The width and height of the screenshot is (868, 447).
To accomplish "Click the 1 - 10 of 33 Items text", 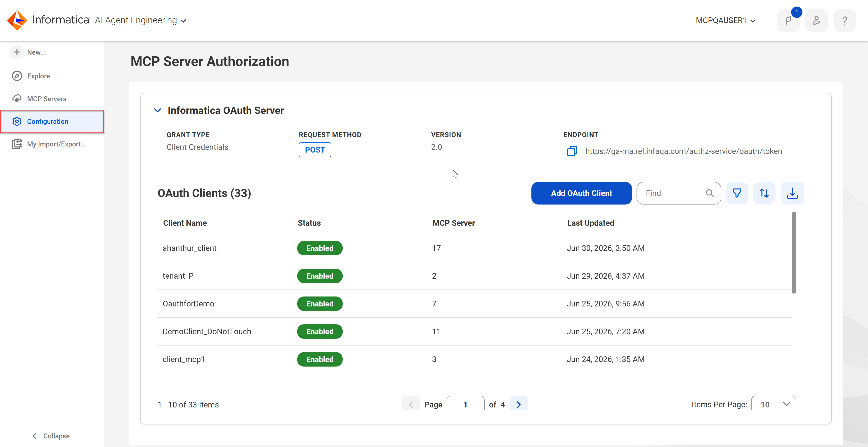I will tap(188, 405).
